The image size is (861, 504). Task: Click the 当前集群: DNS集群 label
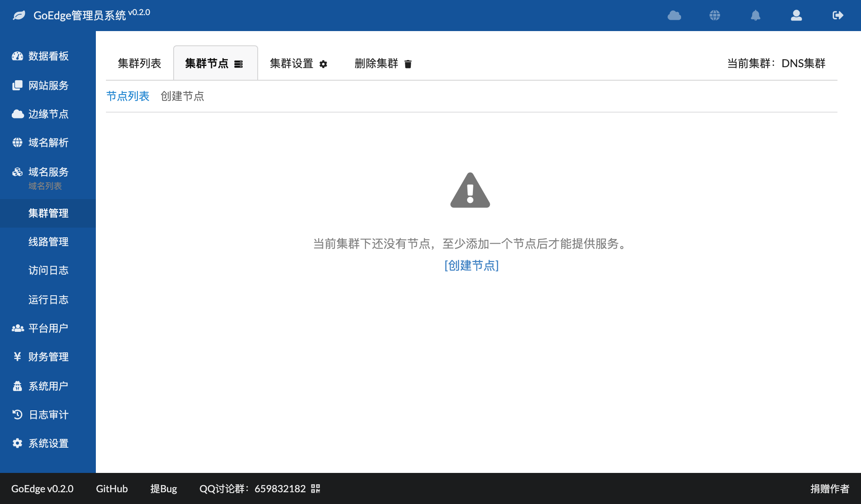click(x=776, y=63)
